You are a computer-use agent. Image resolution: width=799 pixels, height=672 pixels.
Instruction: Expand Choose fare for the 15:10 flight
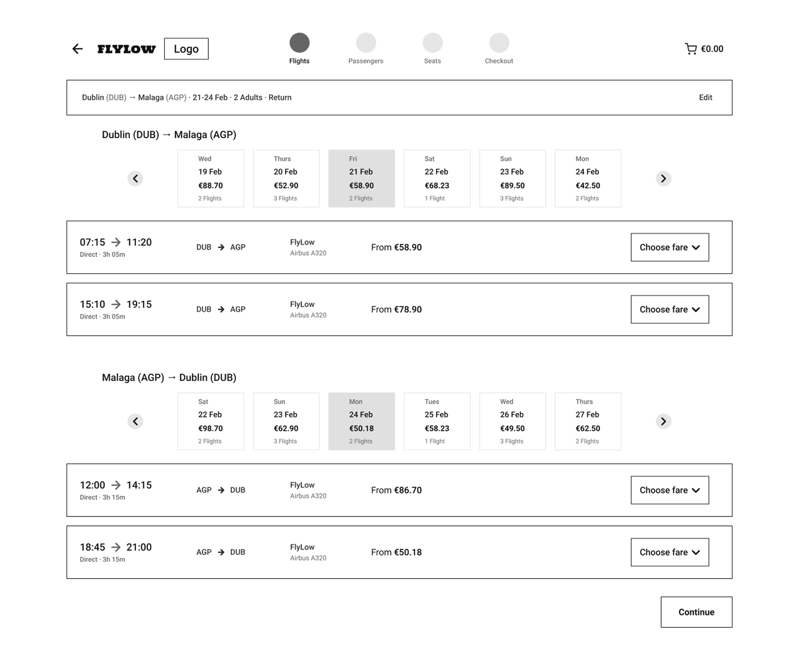[x=669, y=310]
